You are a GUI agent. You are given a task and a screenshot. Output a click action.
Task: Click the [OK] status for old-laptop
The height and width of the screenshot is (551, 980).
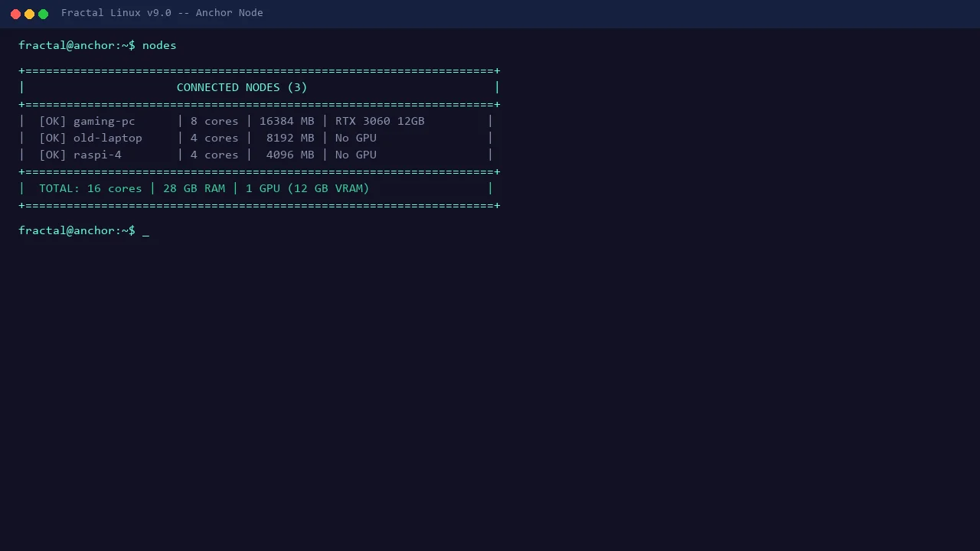(53, 138)
